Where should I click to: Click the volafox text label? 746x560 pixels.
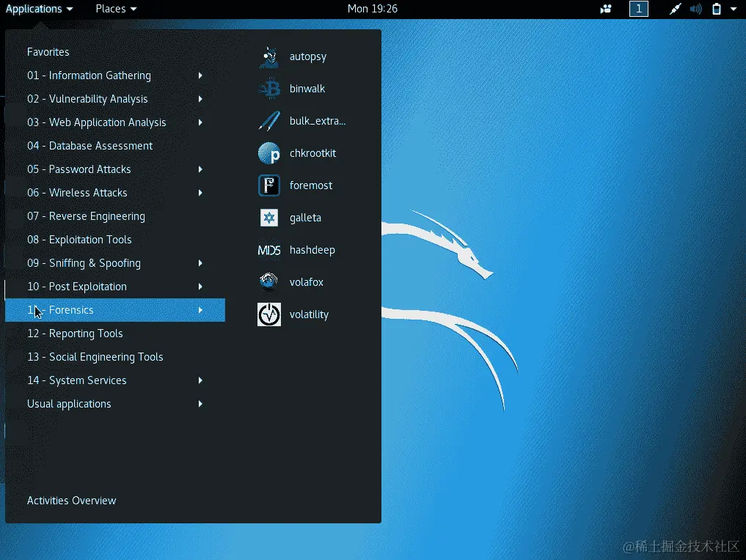307,282
